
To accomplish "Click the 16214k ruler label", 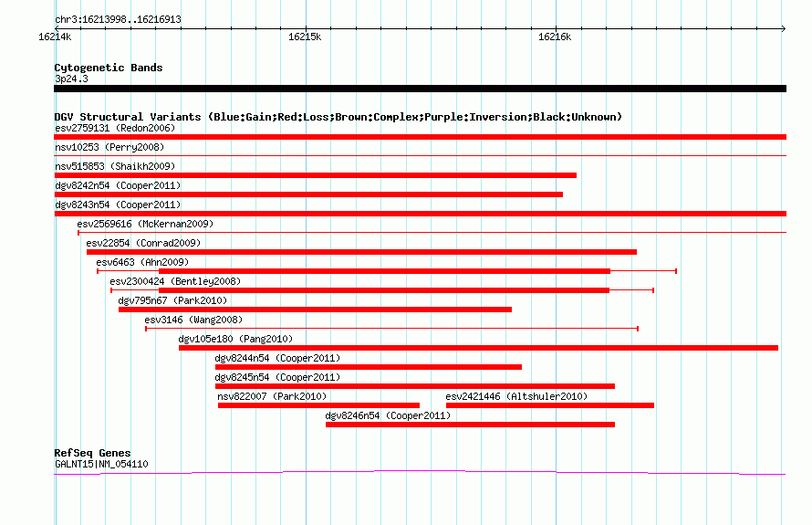I will pos(55,37).
